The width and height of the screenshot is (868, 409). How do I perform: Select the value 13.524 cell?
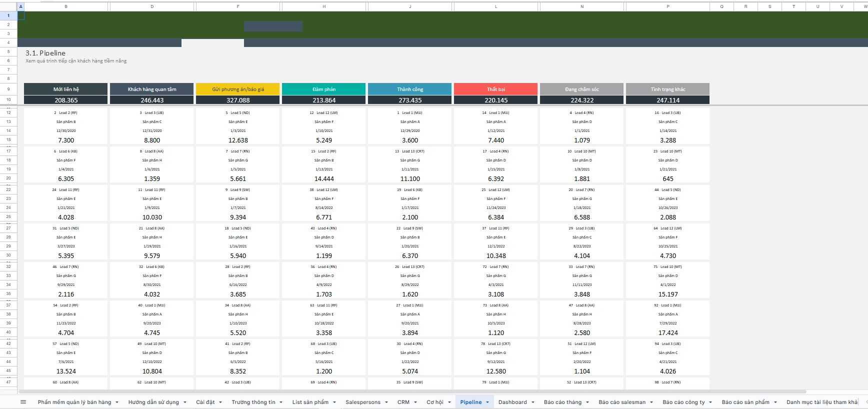tap(66, 371)
